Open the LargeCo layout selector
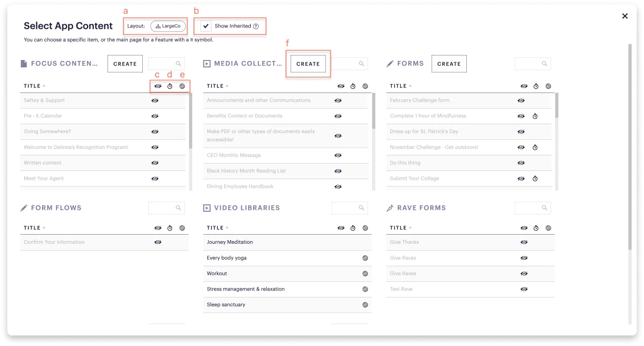Screen dimensions: 644x346 168,26
